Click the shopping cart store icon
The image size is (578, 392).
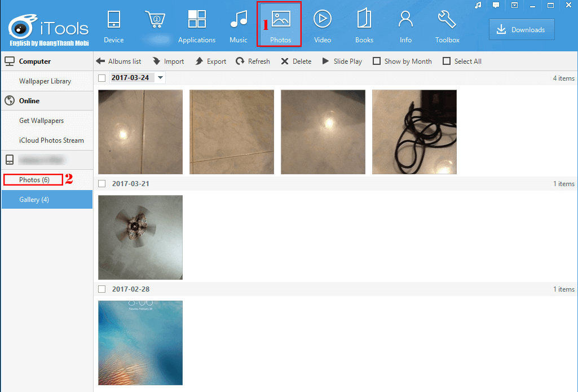155,20
